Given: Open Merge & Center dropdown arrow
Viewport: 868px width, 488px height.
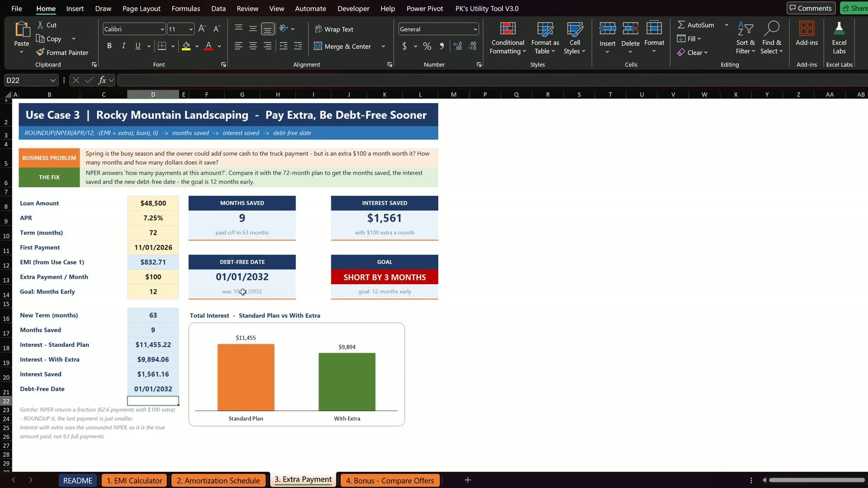Looking at the screenshot, I should tap(383, 47).
